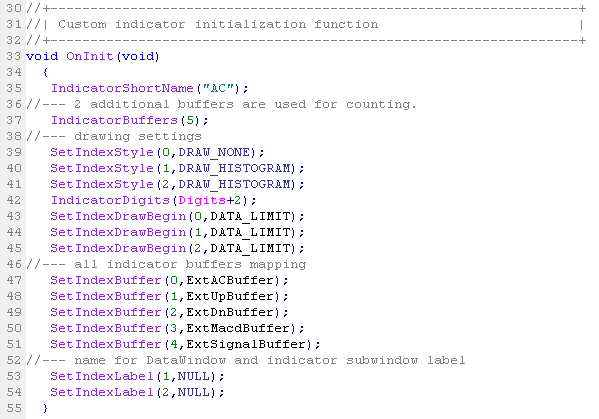Click line number 33 in gutter
The width and height of the screenshot is (599, 419).
click(13, 56)
